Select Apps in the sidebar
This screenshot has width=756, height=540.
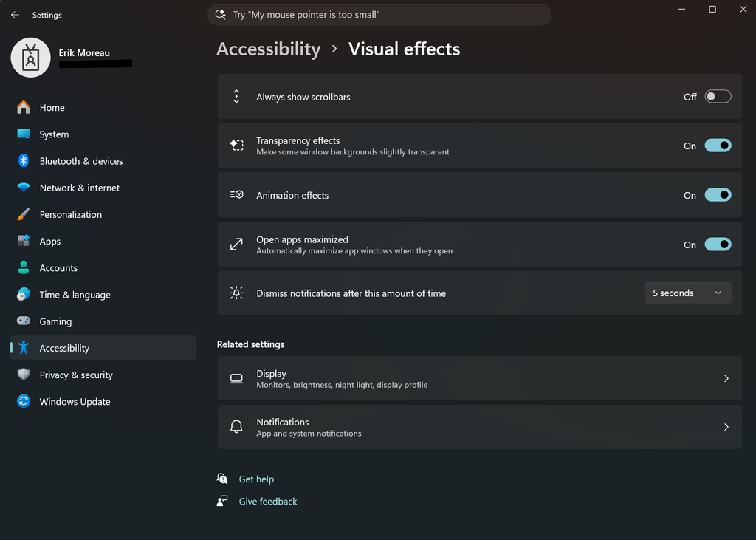click(103, 242)
